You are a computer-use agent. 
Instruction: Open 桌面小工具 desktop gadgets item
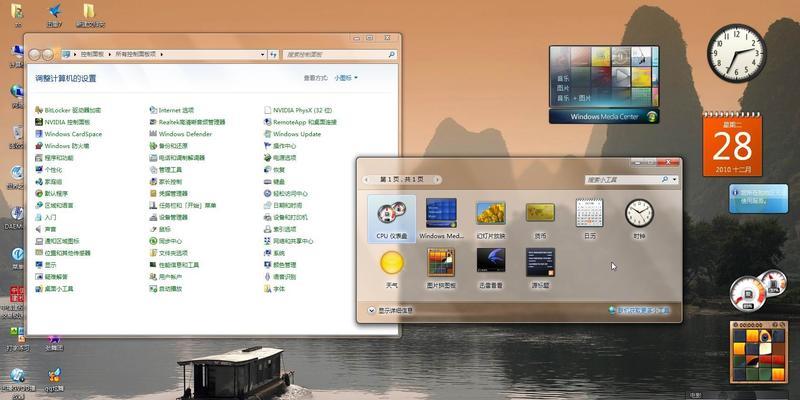coord(54,289)
